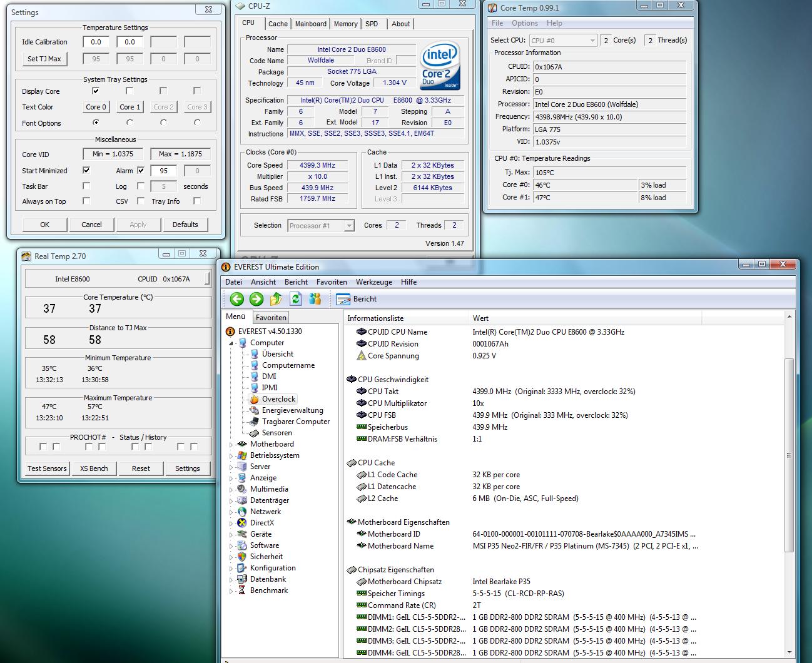Enable Tray Info checkbox
Image resolution: width=812 pixels, height=663 pixels.
[x=197, y=201]
